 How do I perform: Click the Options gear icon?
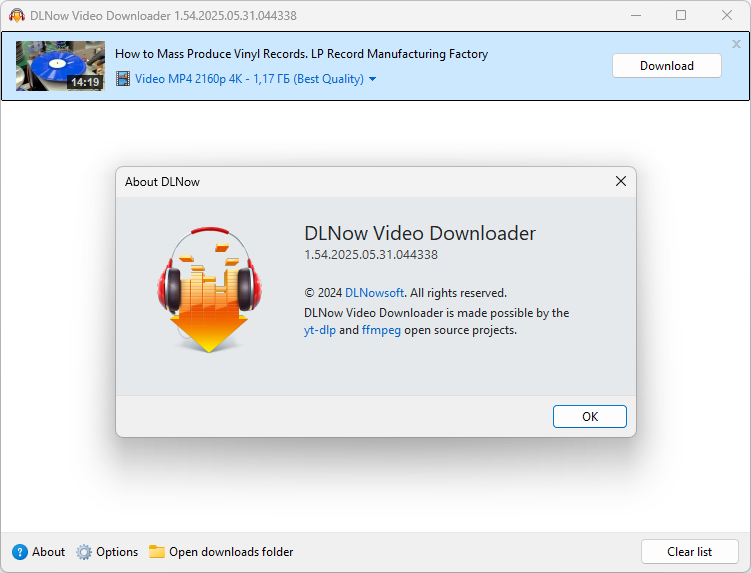coord(84,552)
